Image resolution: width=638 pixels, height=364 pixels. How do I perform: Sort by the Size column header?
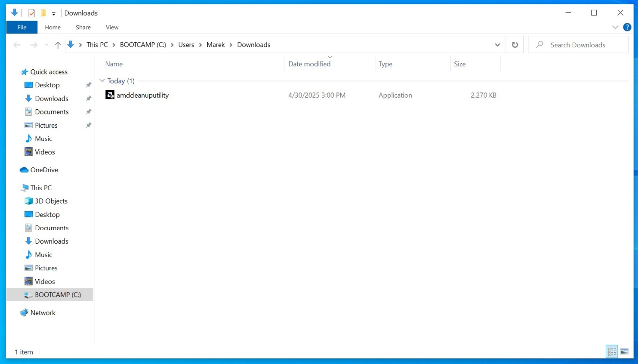[460, 64]
